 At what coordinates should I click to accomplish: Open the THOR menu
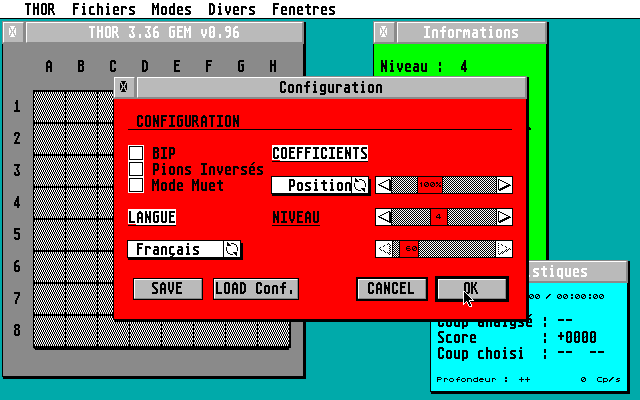pyautogui.click(x=40, y=9)
